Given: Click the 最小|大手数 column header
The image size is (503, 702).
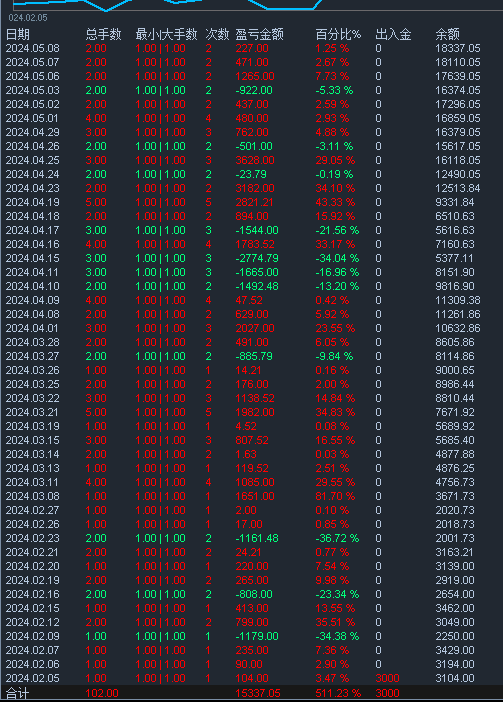Looking at the screenshot, I should (x=166, y=34).
